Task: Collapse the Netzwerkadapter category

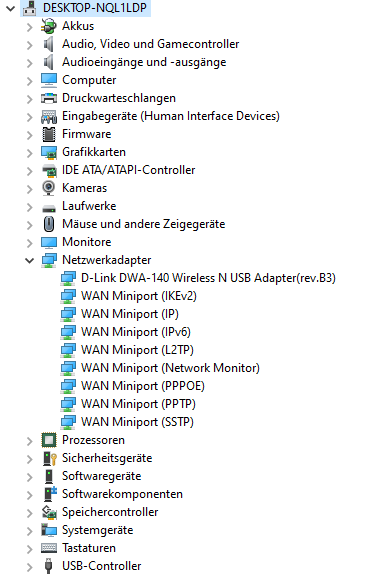Action: [x=29, y=261]
